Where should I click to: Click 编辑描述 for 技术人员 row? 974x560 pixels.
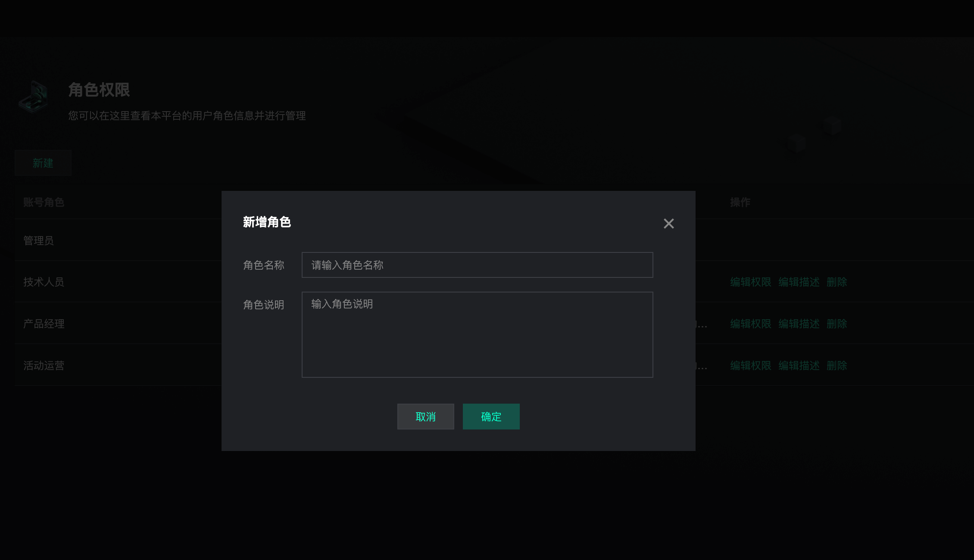tap(799, 282)
